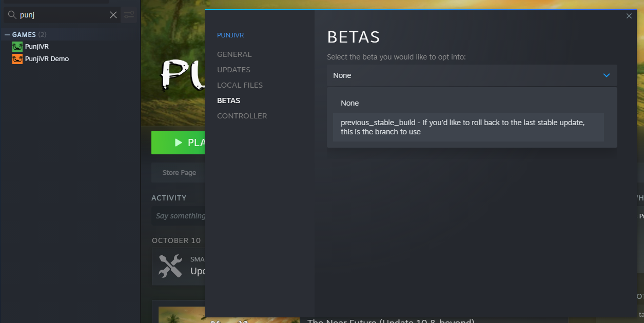This screenshot has width=644, height=323.
Task: Choose 'None' from the beta list
Action: 468,103
